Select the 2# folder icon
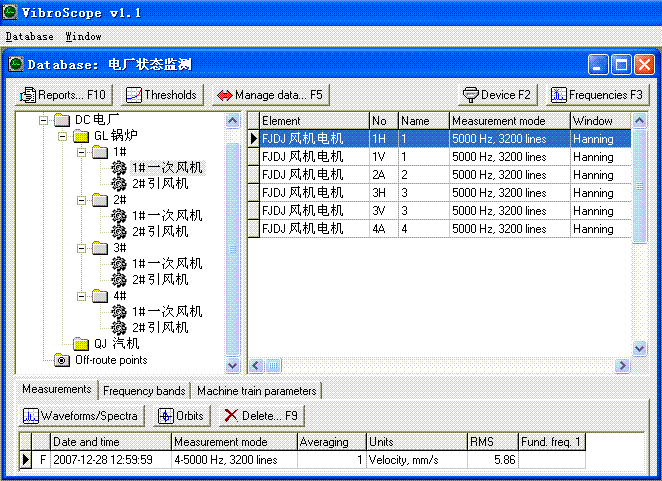662x481 pixels. point(100,200)
